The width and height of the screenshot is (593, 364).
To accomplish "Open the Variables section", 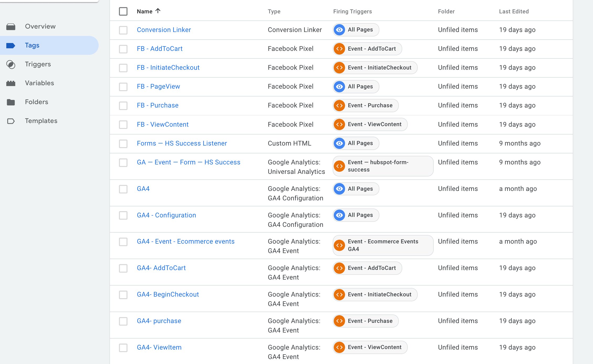I will click(x=39, y=83).
